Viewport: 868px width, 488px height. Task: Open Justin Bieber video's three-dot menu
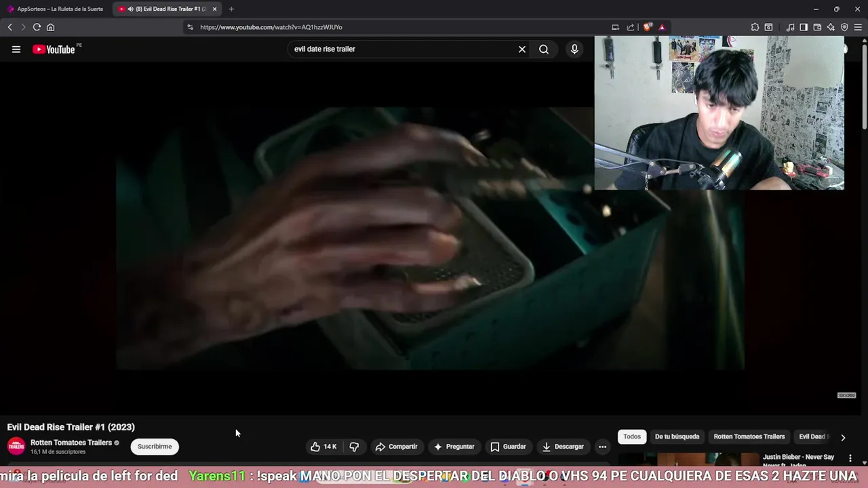[850, 458]
